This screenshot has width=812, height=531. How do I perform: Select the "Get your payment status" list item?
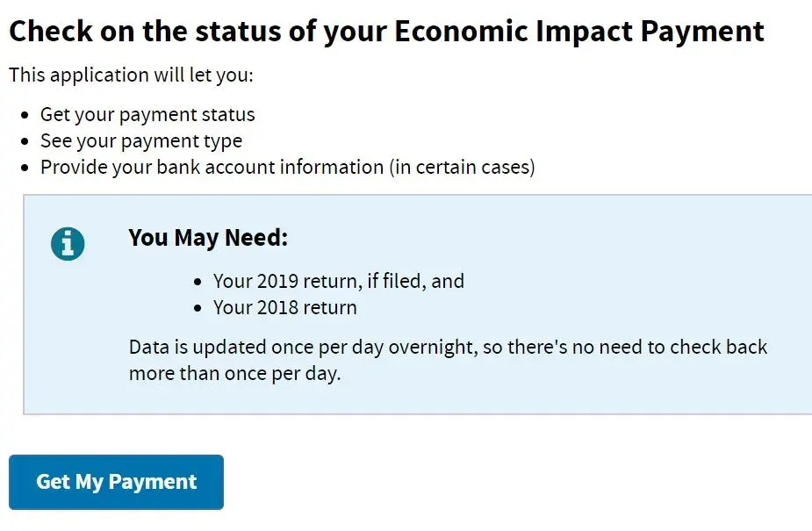147,115
